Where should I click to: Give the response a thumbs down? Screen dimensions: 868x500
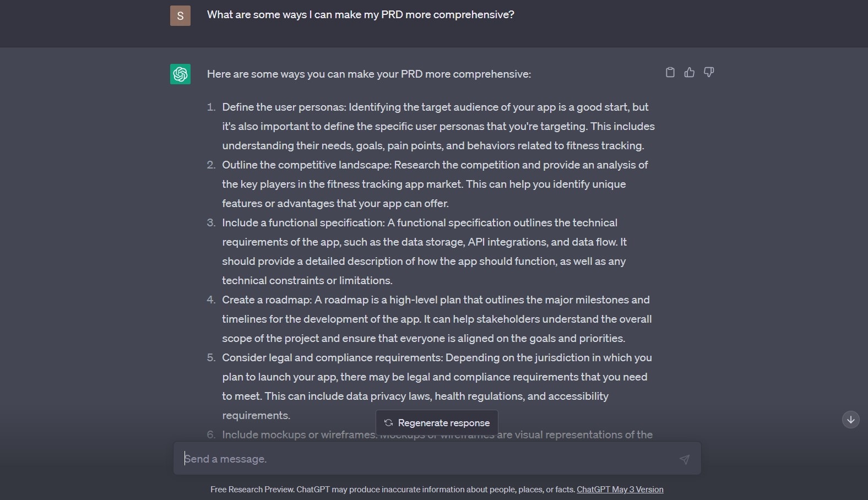click(709, 72)
